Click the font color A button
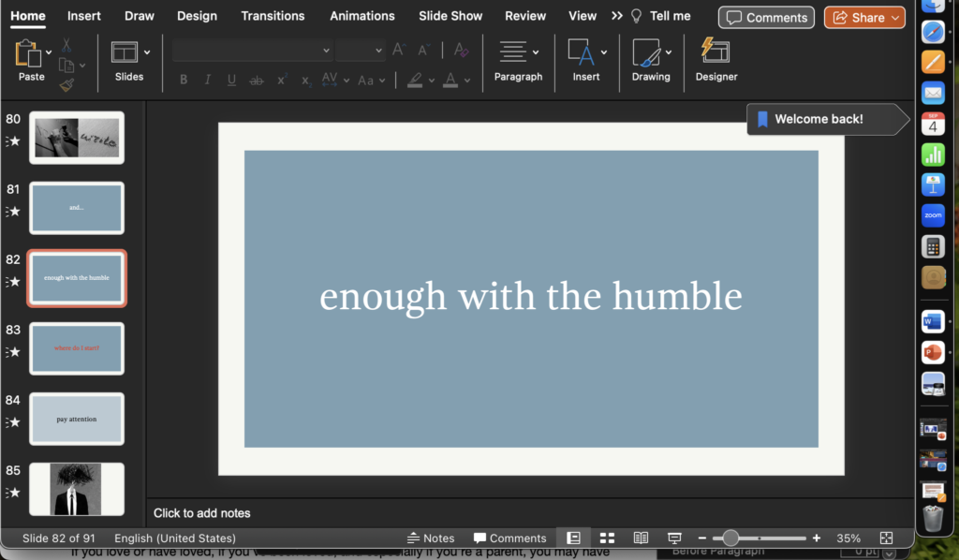959x560 pixels. (450, 81)
